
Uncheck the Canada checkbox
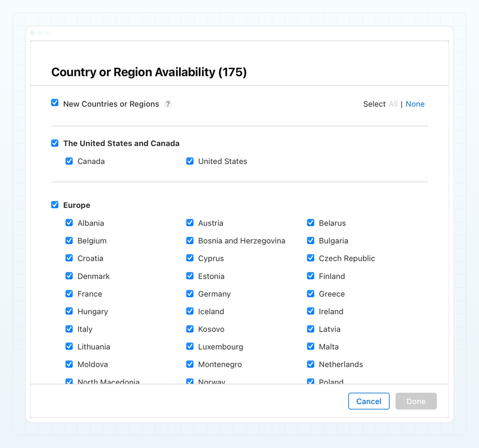tap(69, 161)
